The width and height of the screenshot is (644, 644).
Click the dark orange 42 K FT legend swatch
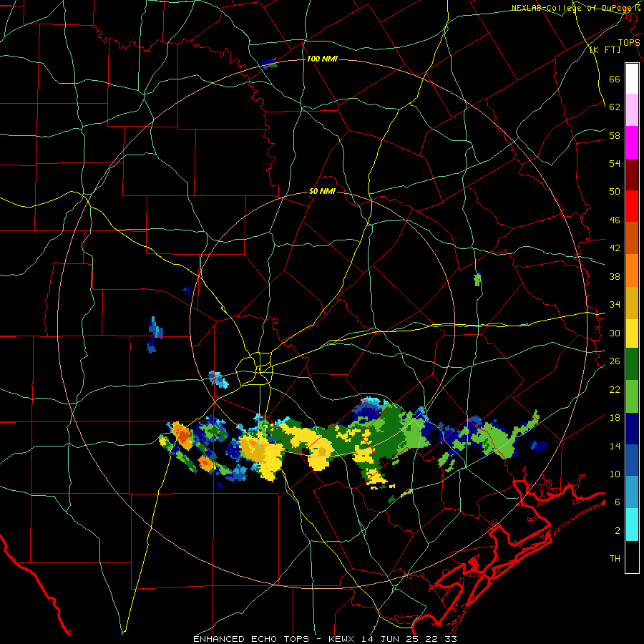pyautogui.click(x=632, y=238)
